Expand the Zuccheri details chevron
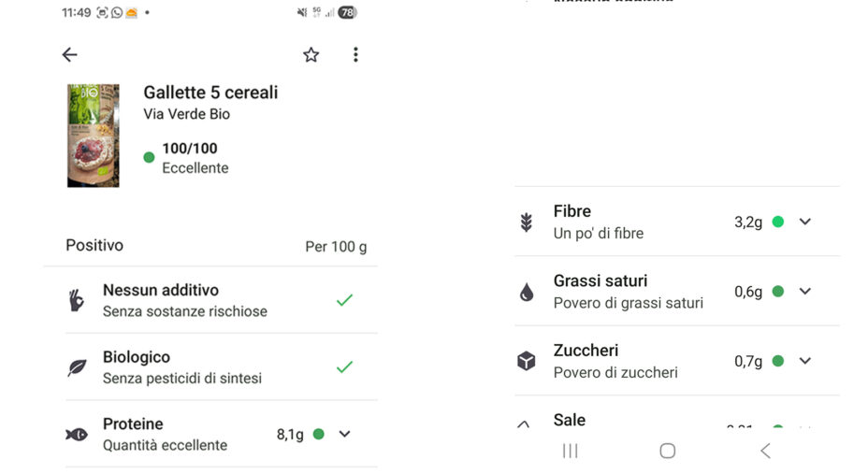The height and width of the screenshot is (474, 868). (x=804, y=360)
